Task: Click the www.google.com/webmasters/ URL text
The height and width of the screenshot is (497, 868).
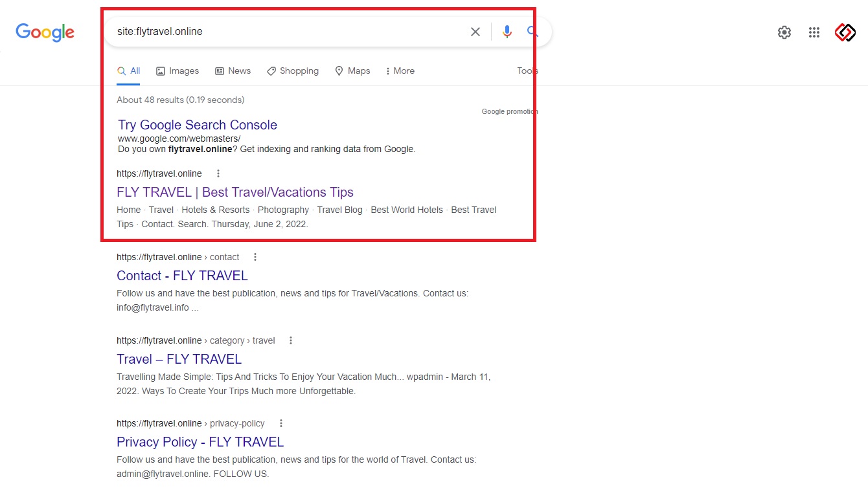Action: point(179,138)
